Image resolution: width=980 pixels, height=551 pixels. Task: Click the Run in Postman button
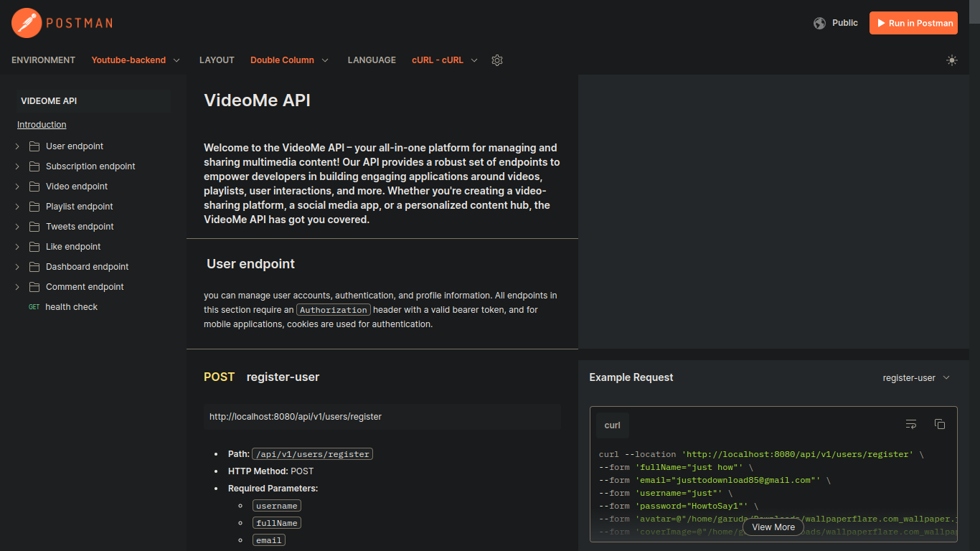913,23
